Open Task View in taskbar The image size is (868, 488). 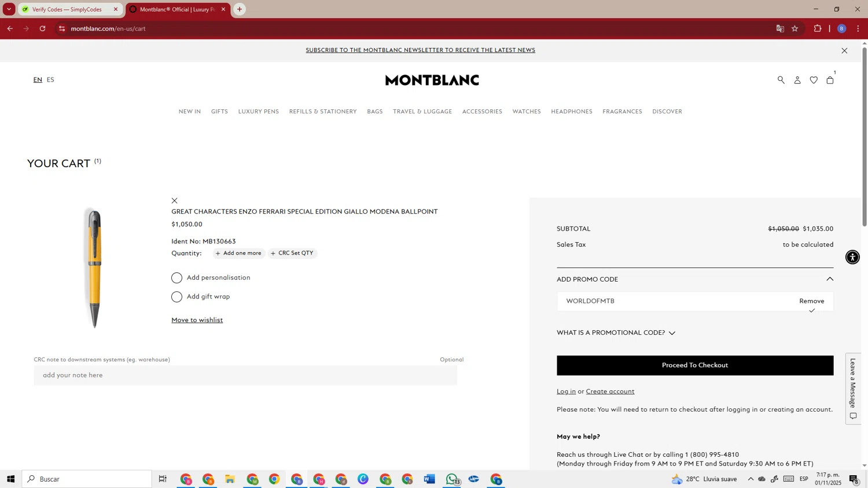coord(163,479)
